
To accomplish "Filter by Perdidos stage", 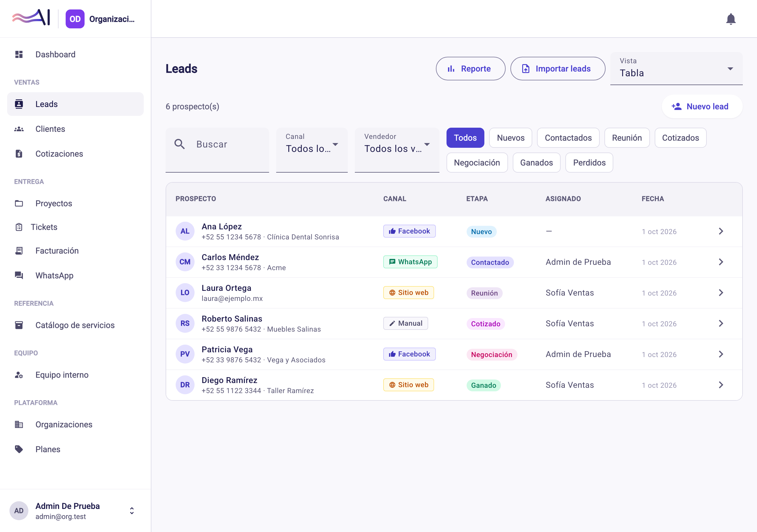I will tap(589, 163).
